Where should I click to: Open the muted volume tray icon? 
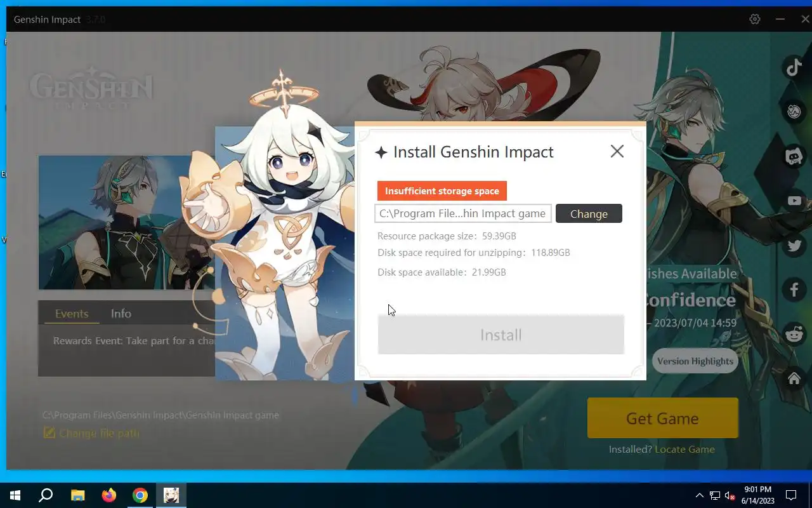click(x=730, y=495)
